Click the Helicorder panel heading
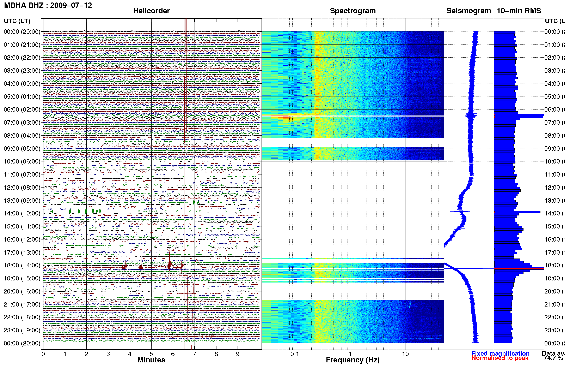 151,11
